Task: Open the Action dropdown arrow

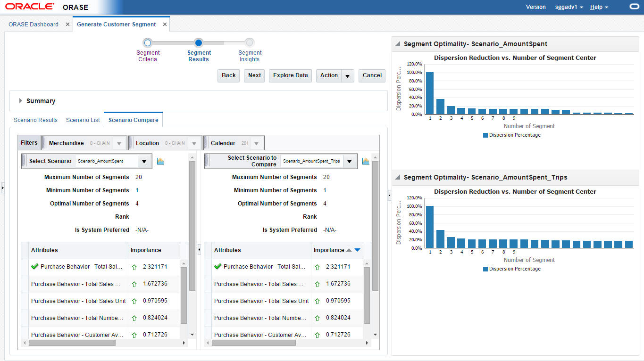Action: point(348,76)
